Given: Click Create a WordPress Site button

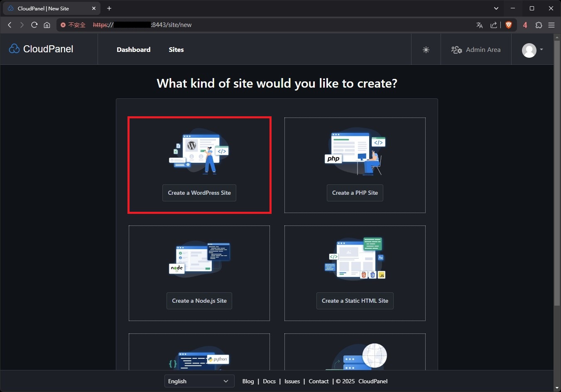Looking at the screenshot, I should (x=199, y=193).
